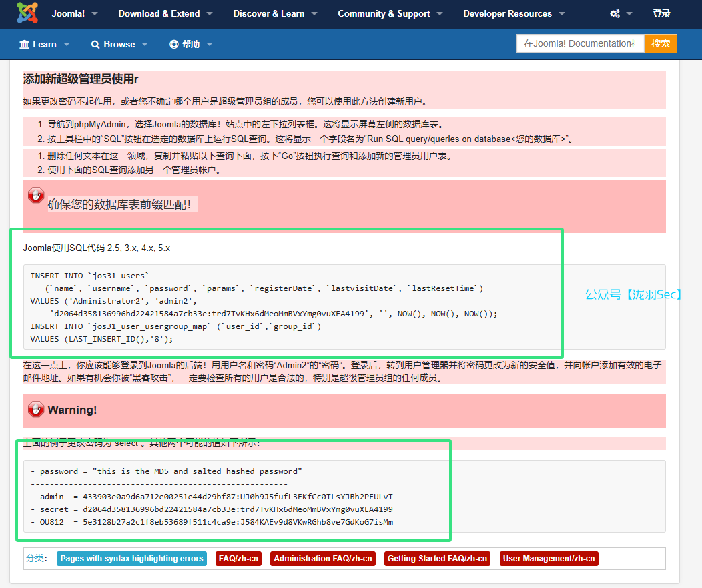Click the 帮助 lifebuoy icon
702x588 pixels.
click(174, 44)
